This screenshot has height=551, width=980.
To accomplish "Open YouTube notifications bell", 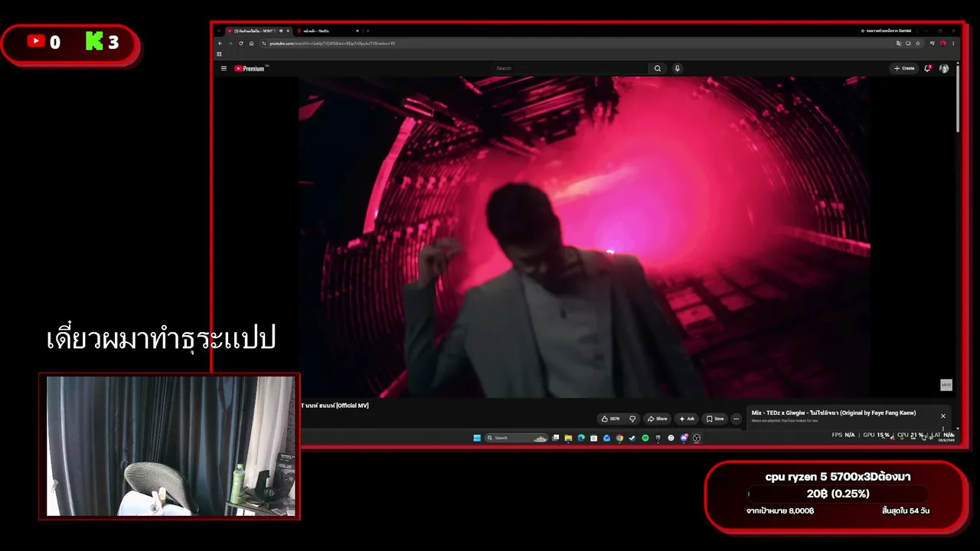I will (x=927, y=68).
